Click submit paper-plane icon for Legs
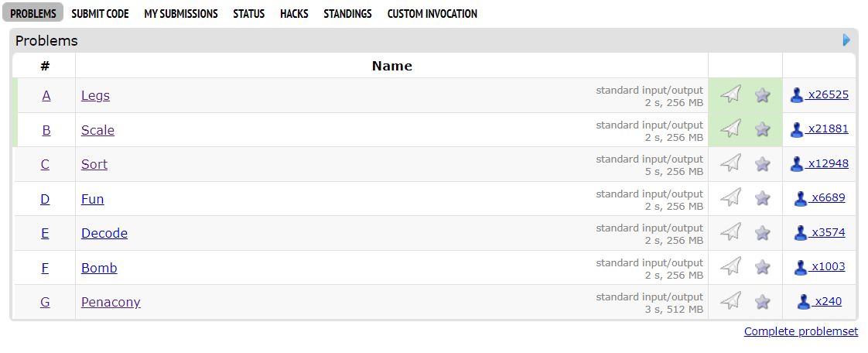This screenshot has width=868, height=353. [730, 95]
